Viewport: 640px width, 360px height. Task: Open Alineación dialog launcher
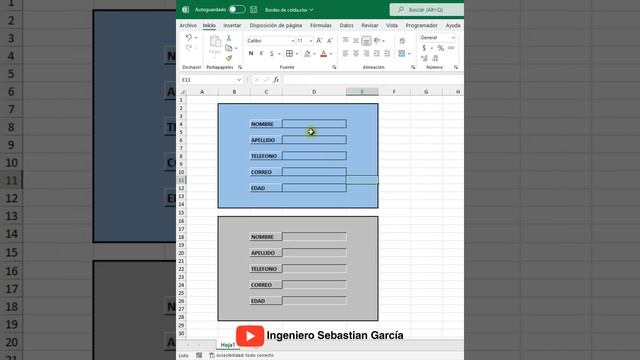point(413,67)
